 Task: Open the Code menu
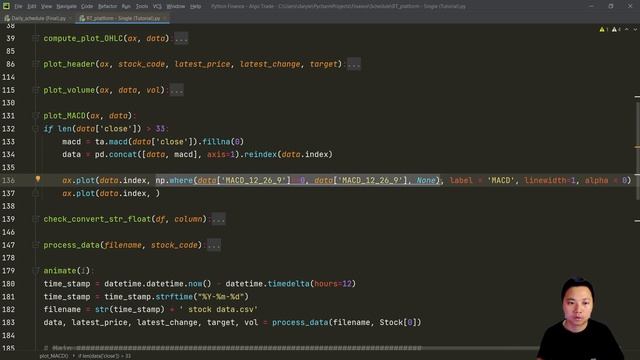click(87, 6)
